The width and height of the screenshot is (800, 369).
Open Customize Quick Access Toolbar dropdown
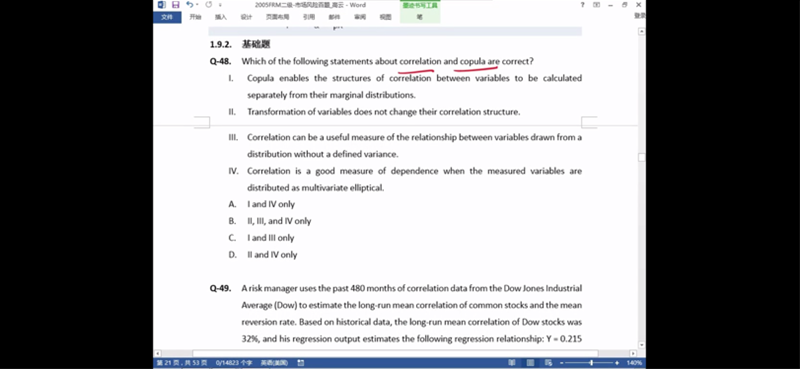pos(220,5)
